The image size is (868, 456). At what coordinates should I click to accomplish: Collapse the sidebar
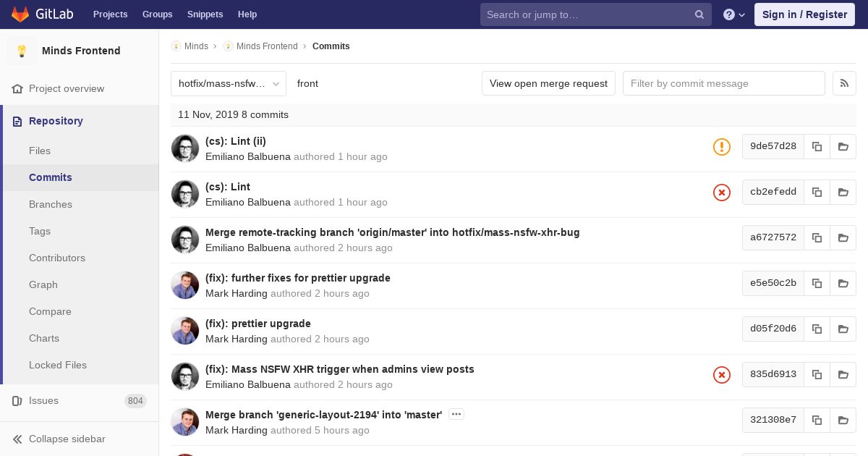click(59, 439)
